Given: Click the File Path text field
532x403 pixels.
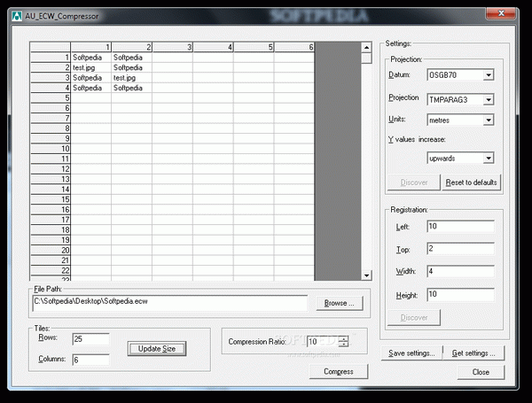Looking at the screenshot, I should click(171, 303).
